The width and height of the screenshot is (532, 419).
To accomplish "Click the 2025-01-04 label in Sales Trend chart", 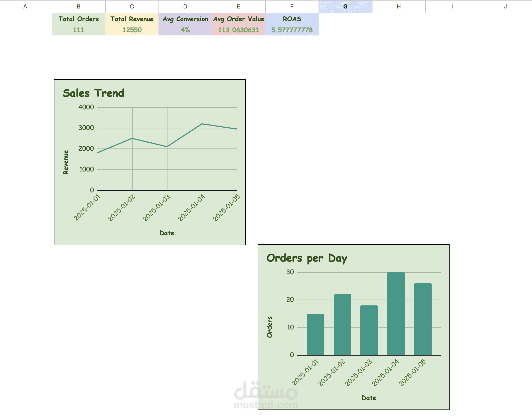I will [x=192, y=208].
